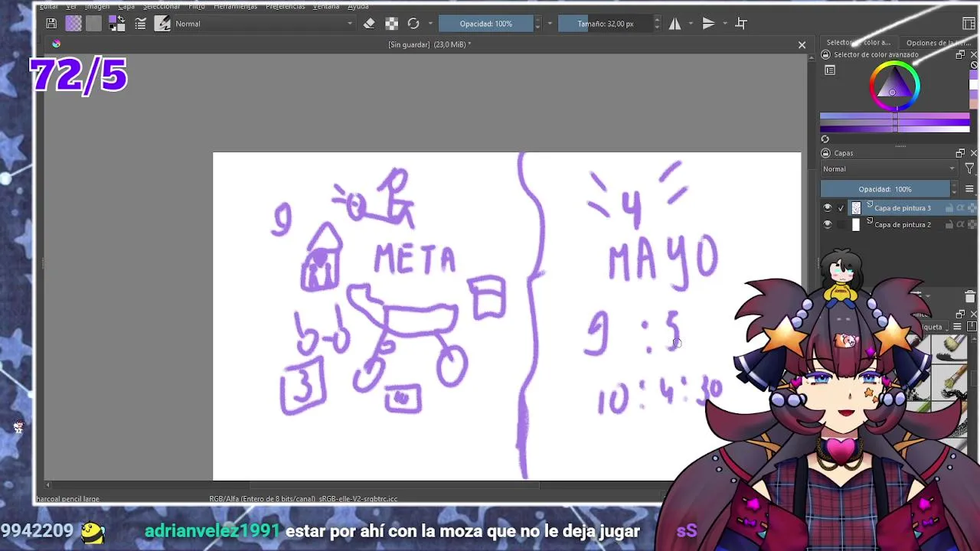Open the Ventana menu
The image size is (980, 551).
326,6
